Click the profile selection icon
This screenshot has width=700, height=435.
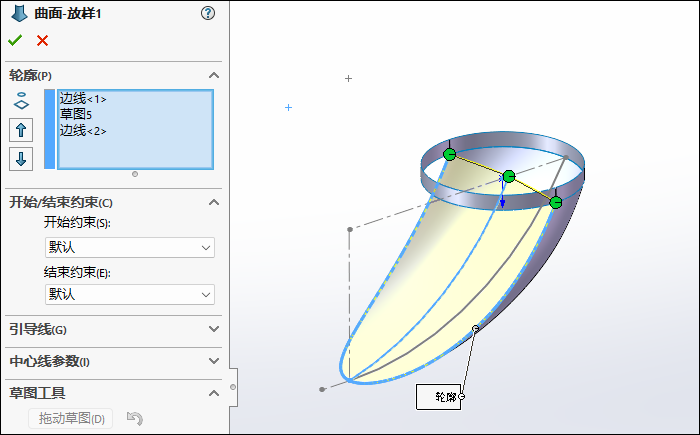(21, 101)
